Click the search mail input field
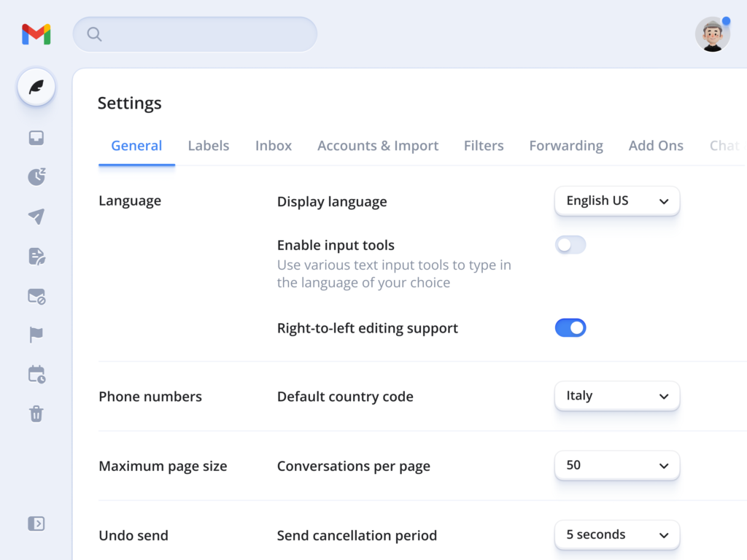This screenshot has width=747, height=560. click(195, 34)
